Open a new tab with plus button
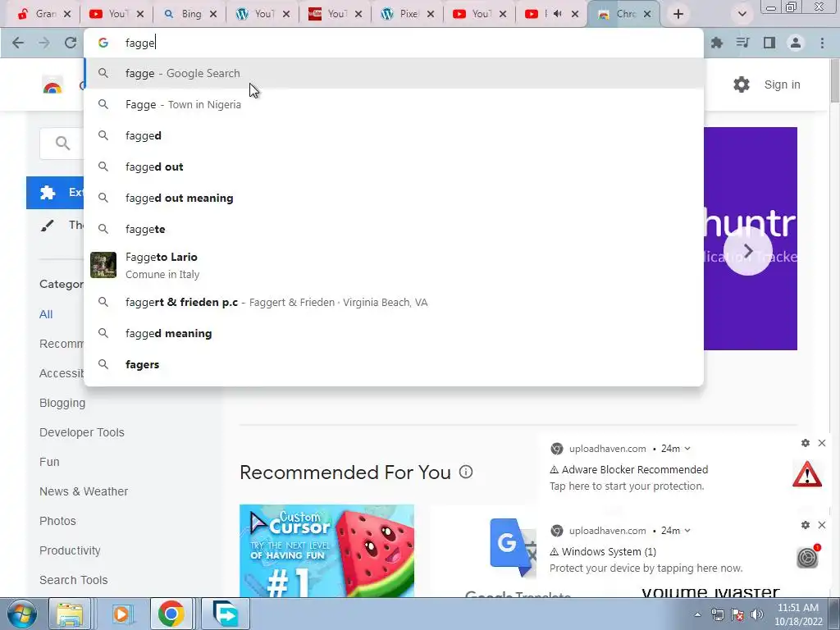Image resolution: width=840 pixels, height=630 pixels. (x=678, y=14)
